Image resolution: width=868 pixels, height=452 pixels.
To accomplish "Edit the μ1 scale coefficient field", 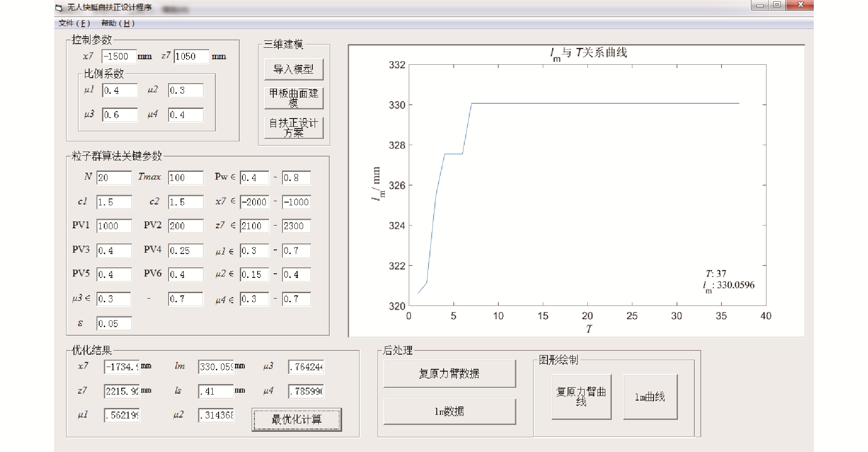I will pos(119,90).
